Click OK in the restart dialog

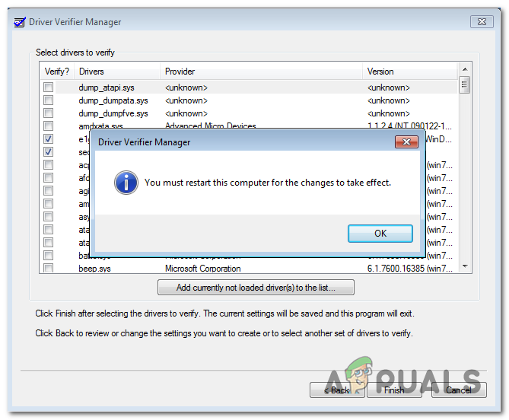point(380,234)
